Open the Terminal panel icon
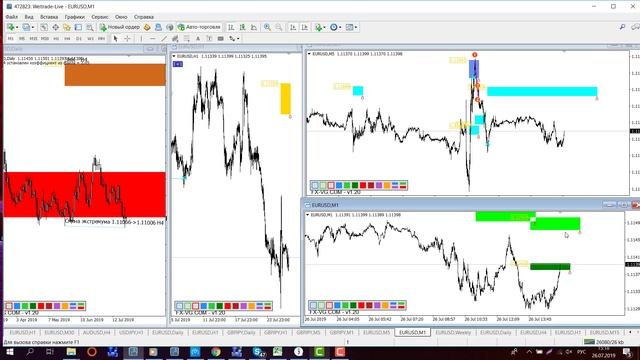Image resolution: width=640 pixels, height=360 pixels. pos(78,27)
